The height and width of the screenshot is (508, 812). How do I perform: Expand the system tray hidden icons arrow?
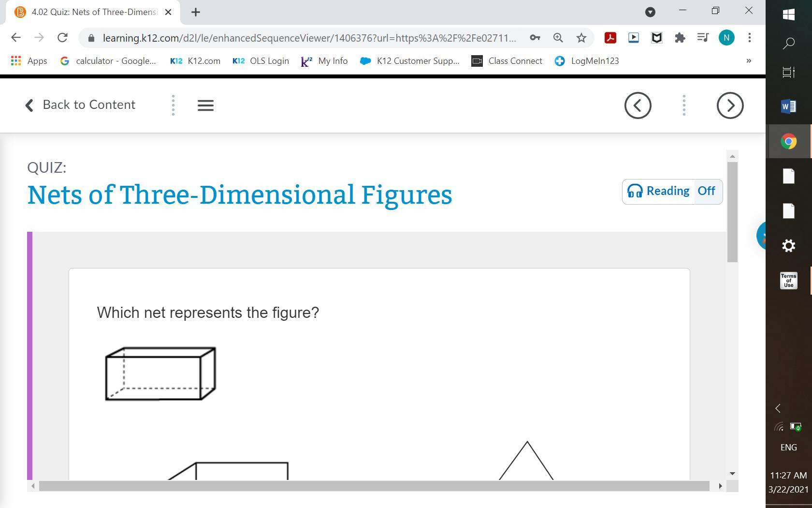point(778,408)
